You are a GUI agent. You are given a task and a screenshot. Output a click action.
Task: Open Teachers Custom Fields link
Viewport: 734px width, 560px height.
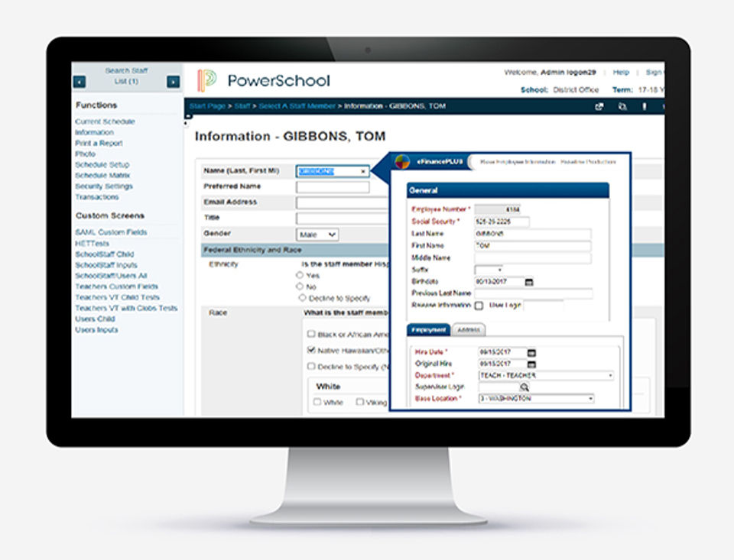pyautogui.click(x=116, y=286)
